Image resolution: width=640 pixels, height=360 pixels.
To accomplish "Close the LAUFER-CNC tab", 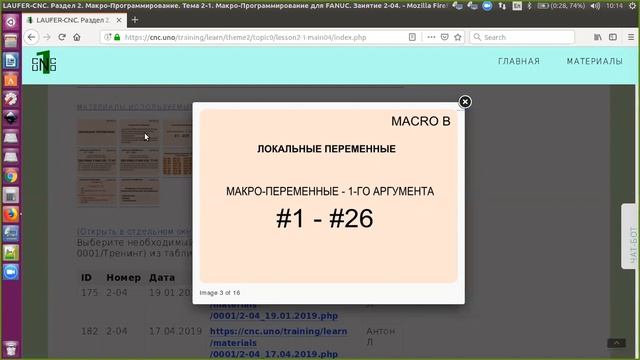I will tap(119, 20).
